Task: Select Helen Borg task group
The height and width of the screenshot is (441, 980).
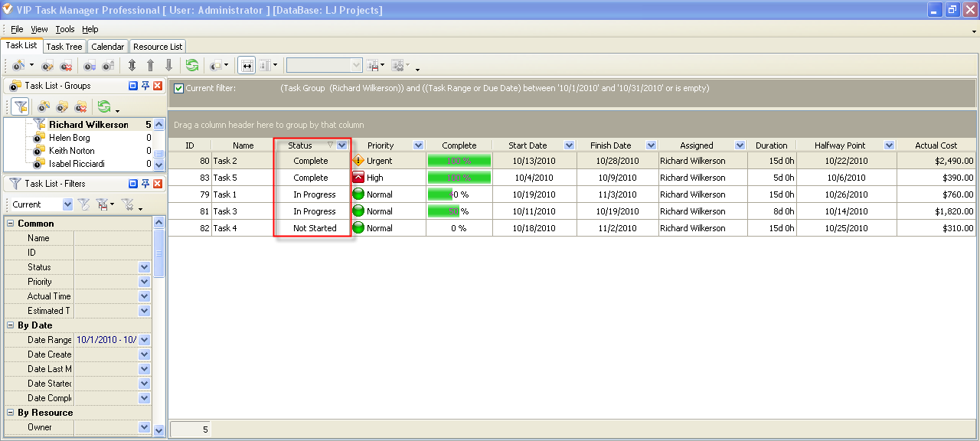Action: [x=69, y=138]
